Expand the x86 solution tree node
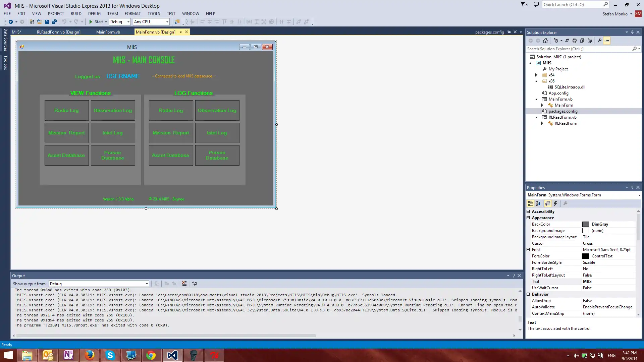644x362 pixels. tap(536, 81)
